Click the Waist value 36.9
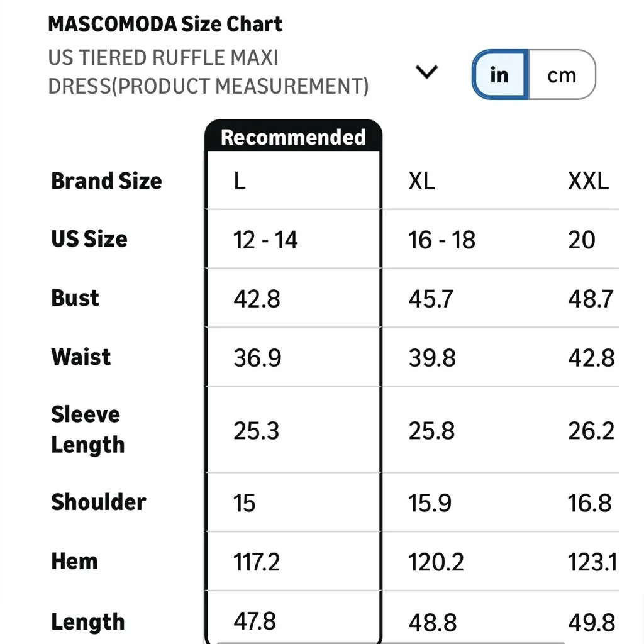The height and width of the screenshot is (644, 644). pos(257,358)
